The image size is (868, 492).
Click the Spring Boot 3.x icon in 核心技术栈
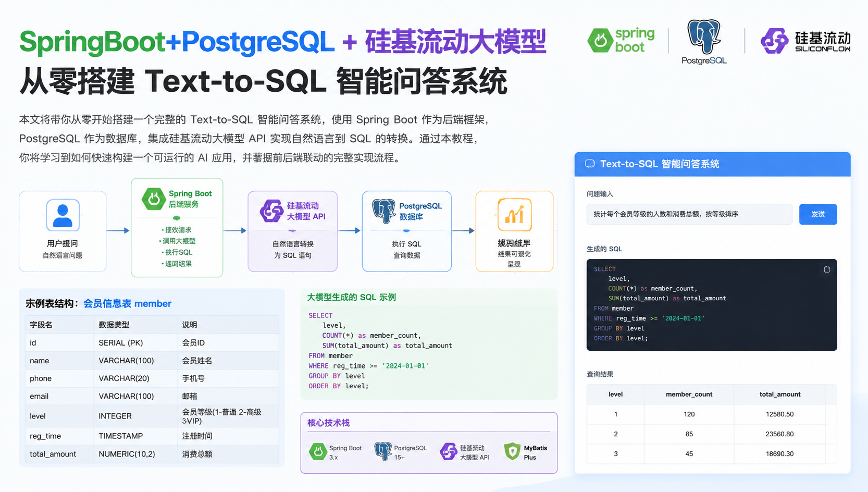[x=318, y=451]
